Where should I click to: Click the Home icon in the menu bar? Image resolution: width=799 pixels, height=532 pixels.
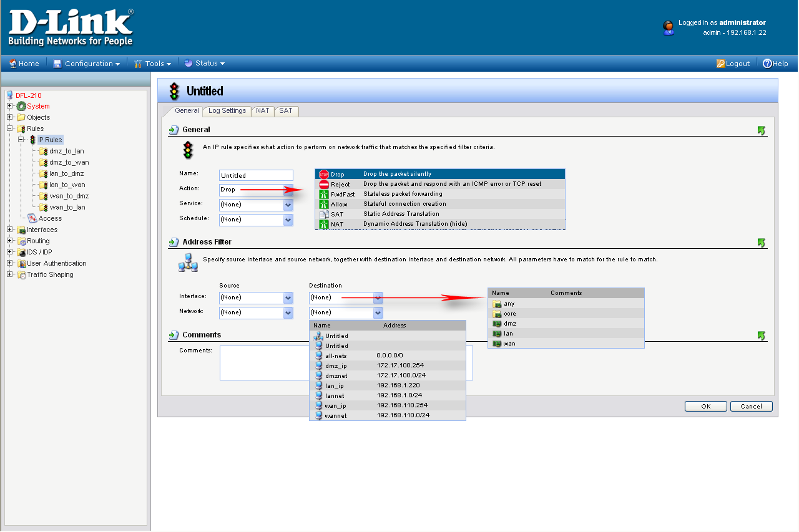(x=12, y=64)
